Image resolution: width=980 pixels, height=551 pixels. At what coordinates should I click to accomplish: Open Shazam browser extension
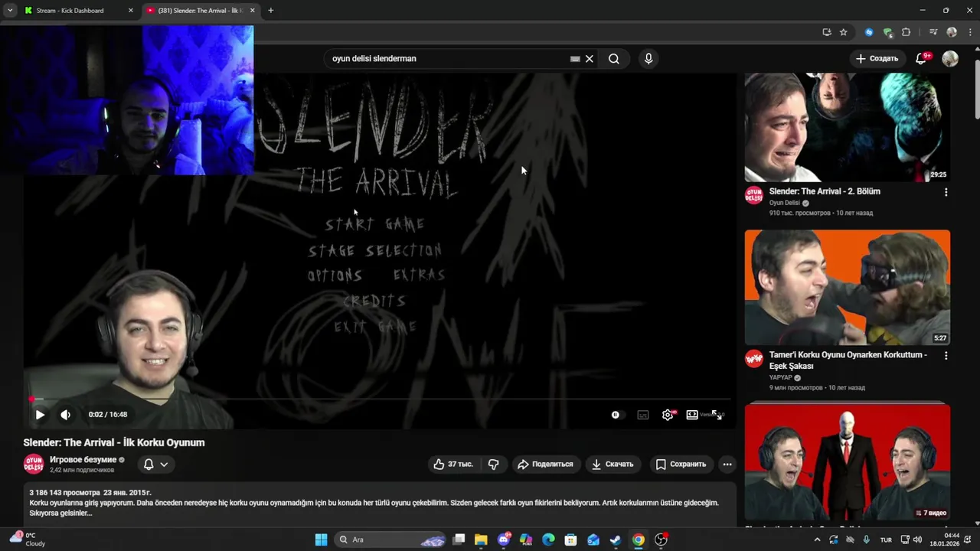pos(868,32)
